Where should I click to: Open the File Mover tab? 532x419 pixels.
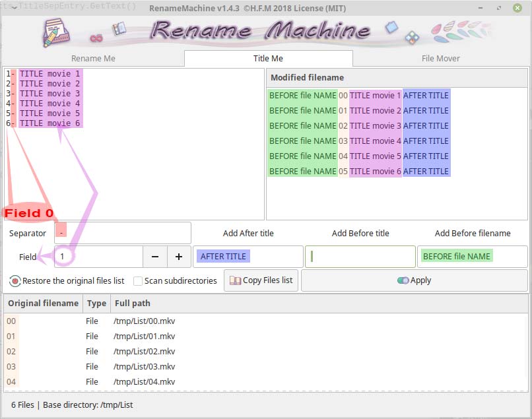tap(440, 58)
